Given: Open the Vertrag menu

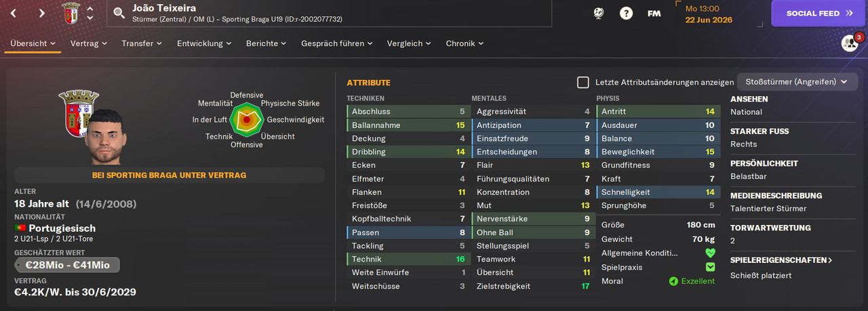Looking at the screenshot, I should coord(89,43).
